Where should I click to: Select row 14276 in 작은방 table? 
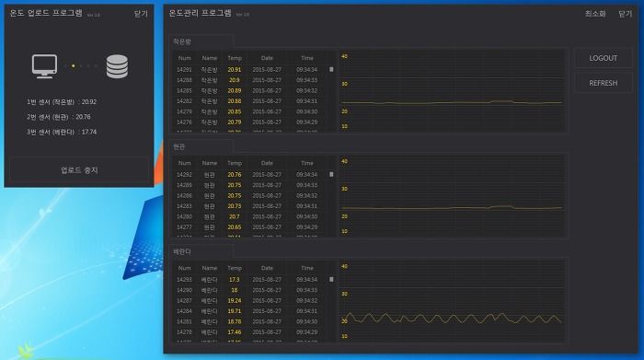tap(249, 122)
